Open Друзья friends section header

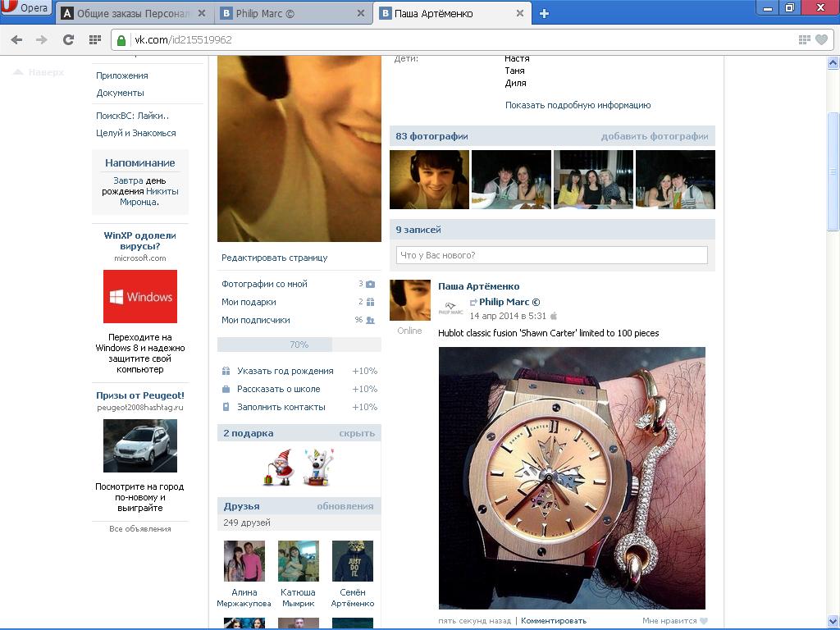[241, 506]
